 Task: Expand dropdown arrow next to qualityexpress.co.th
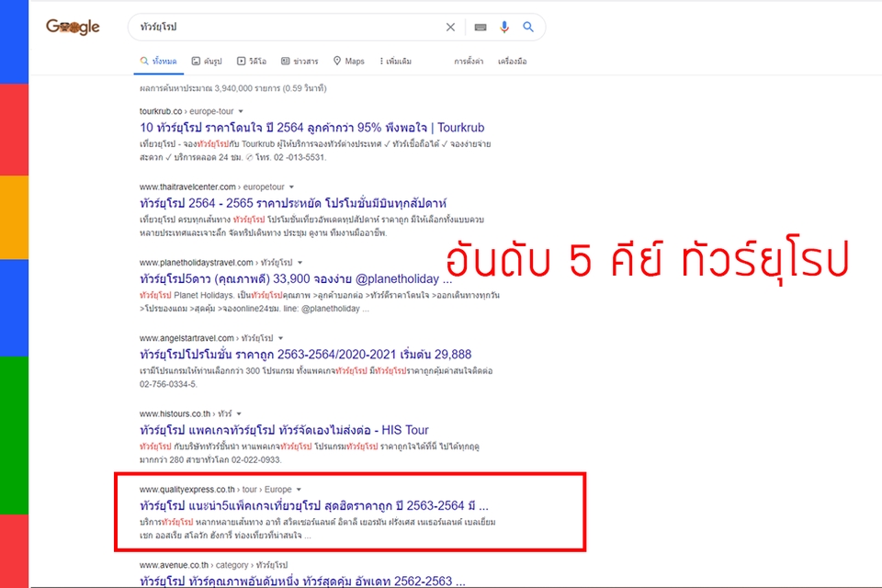pos(299,490)
